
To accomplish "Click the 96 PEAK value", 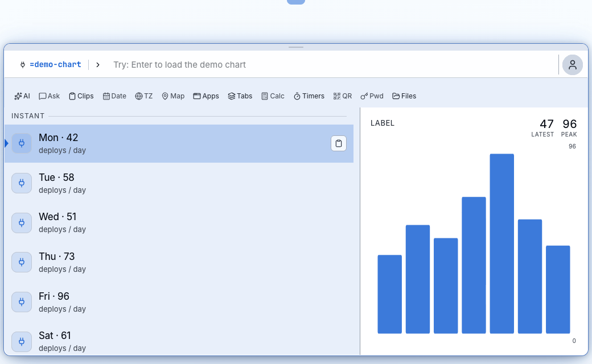I will (569, 128).
